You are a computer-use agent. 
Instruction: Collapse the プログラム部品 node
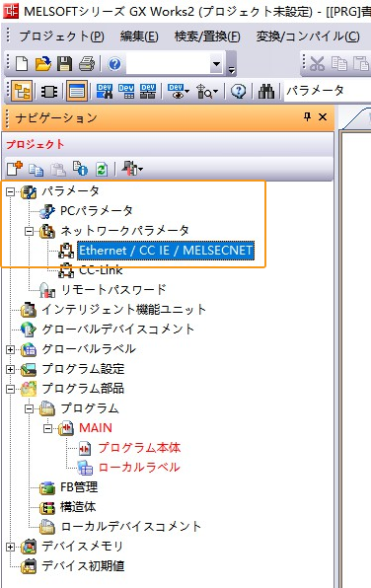10,390
